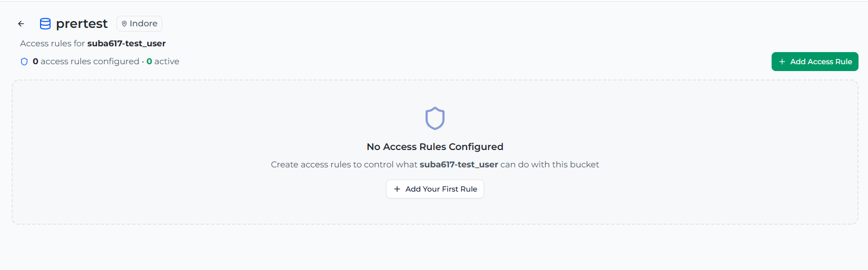This screenshot has height=270, width=868.
Task: Click the Indore region badge
Action: (140, 24)
